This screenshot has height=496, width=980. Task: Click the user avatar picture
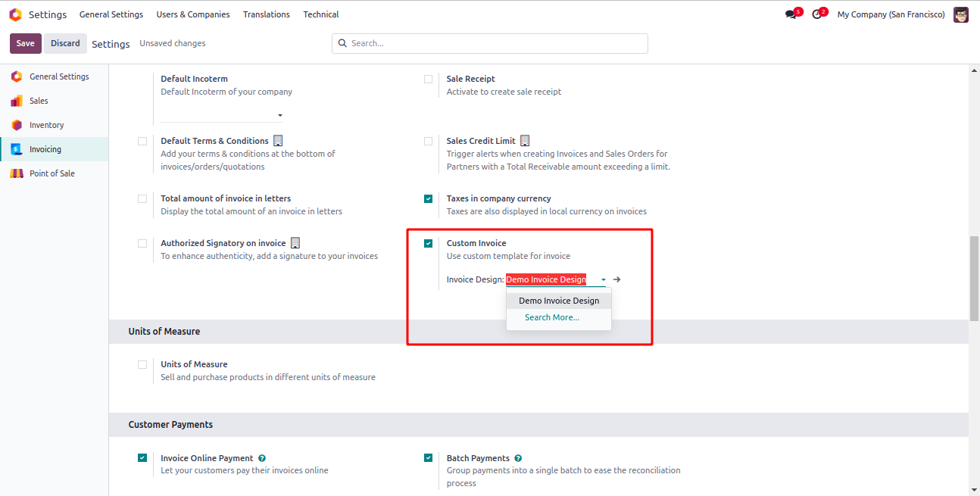pos(961,14)
